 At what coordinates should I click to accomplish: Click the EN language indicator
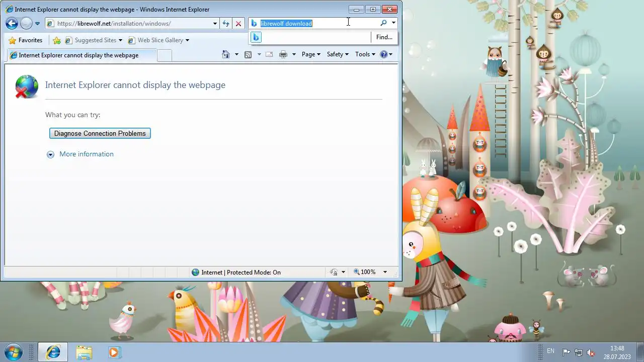point(550,351)
